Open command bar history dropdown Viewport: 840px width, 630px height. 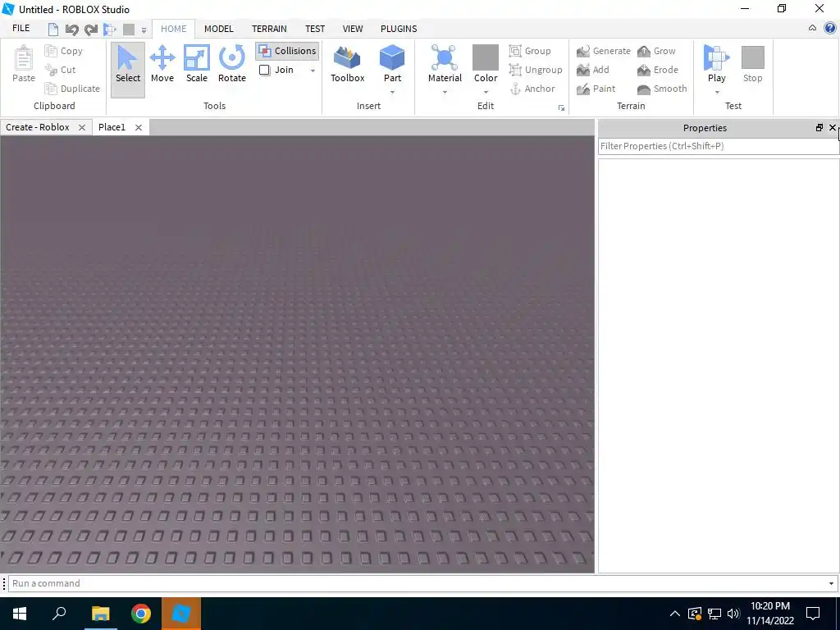(831, 583)
